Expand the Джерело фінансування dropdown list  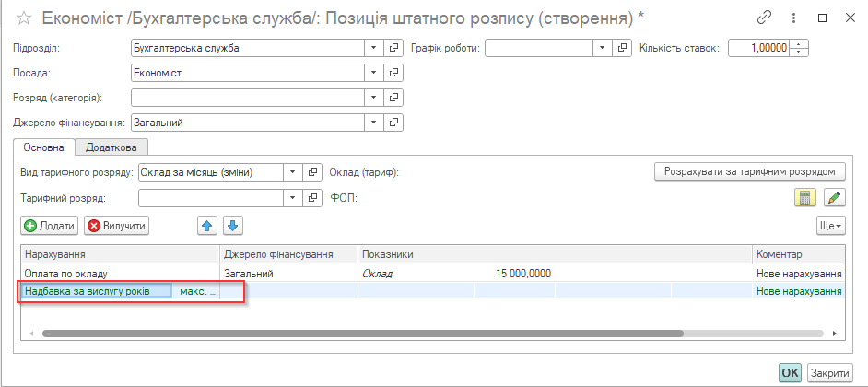374,123
